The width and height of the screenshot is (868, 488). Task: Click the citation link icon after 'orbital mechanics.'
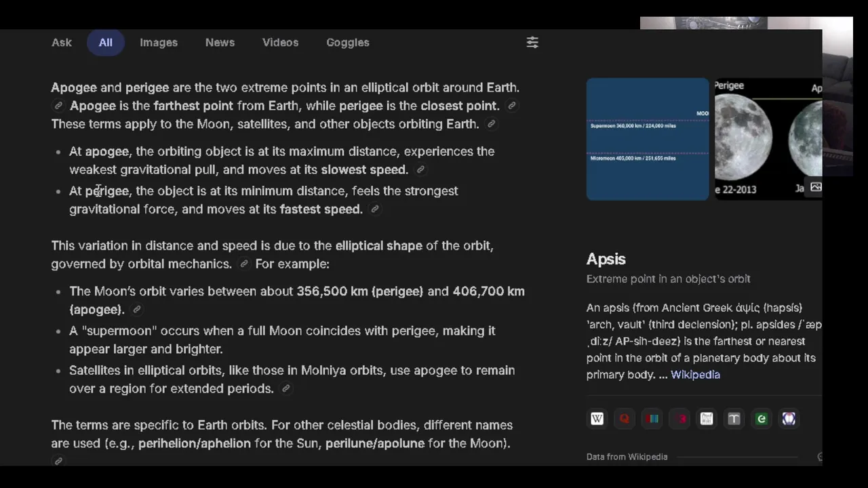(x=244, y=264)
